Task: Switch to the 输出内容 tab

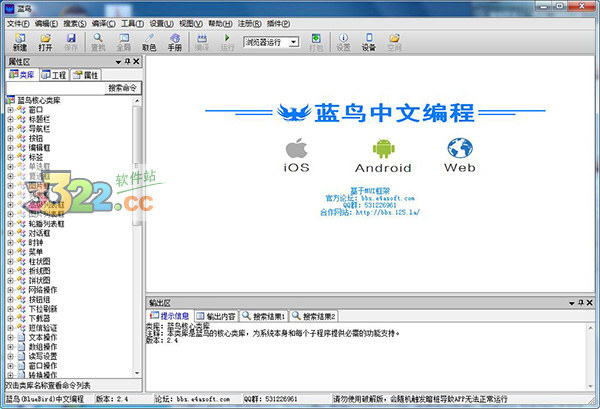Action: pos(216,316)
